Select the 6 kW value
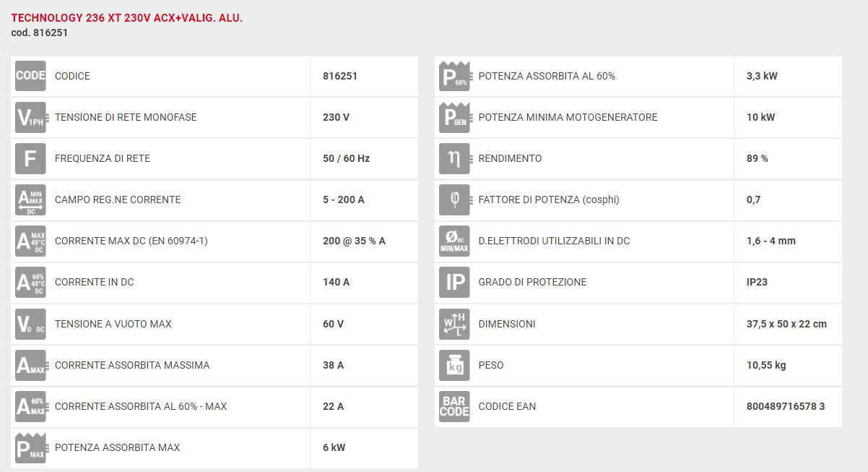868x472 pixels. [x=334, y=447]
